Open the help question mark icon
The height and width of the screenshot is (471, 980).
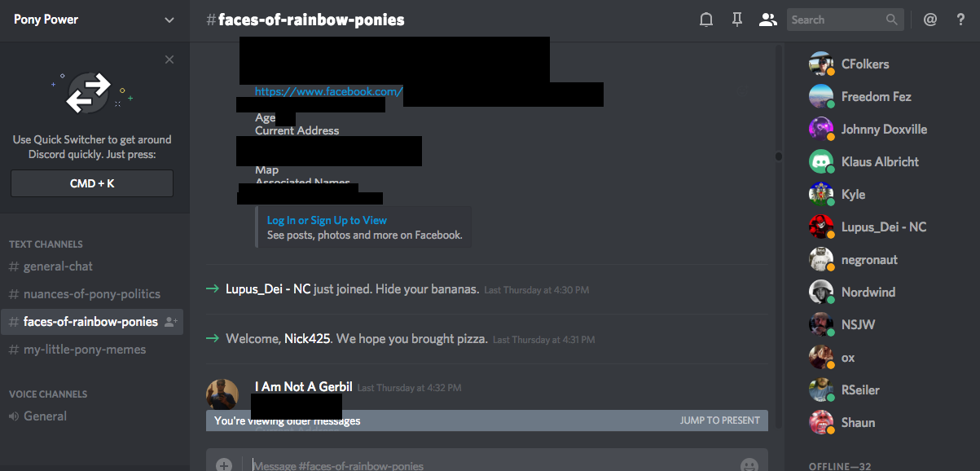click(x=960, y=20)
